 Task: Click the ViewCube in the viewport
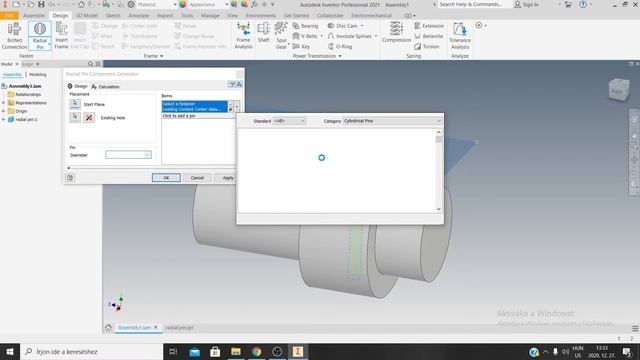(x=619, y=89)
